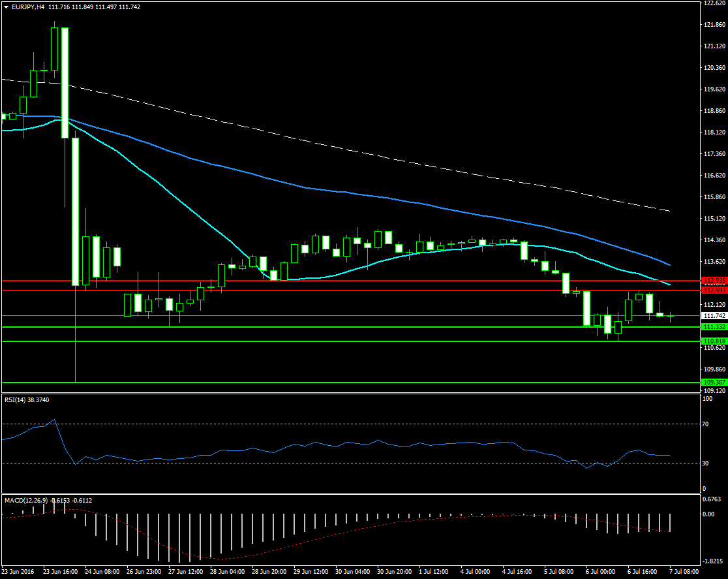The height and width of the screenshot is (579, 728).
Task: Click the RSI 70 level scale label
Action: pos(706,424)
